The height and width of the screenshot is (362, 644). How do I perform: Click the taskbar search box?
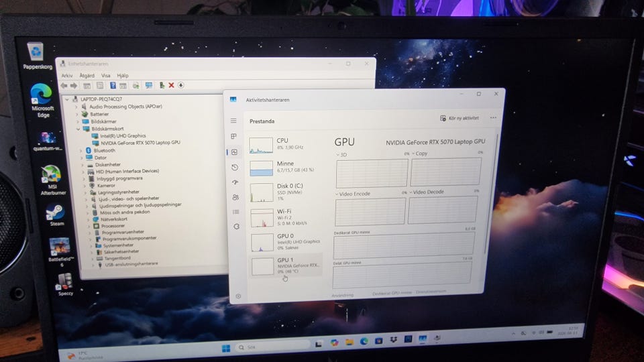[273, 347]
